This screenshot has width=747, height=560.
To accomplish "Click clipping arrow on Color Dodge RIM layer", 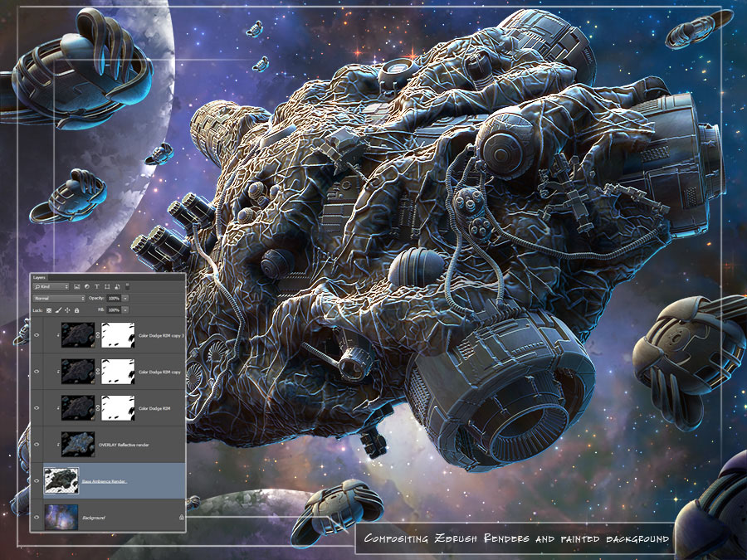I will [x=58, y=408].
